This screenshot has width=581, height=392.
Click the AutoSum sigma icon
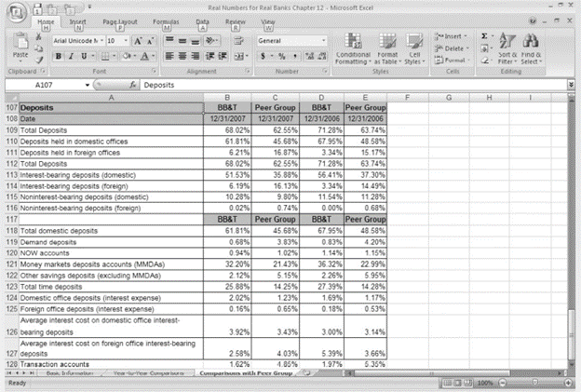(x=484, y=36)
